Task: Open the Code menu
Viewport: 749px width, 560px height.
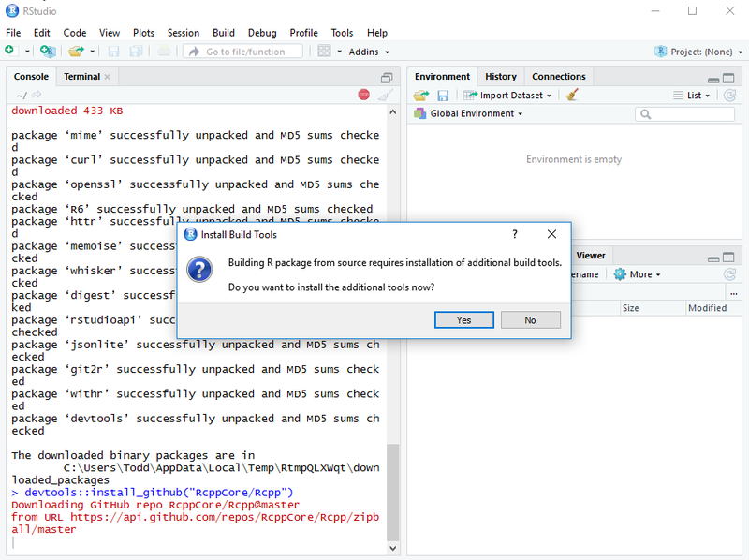Action: pyautogui.click(x=75, y=33)
